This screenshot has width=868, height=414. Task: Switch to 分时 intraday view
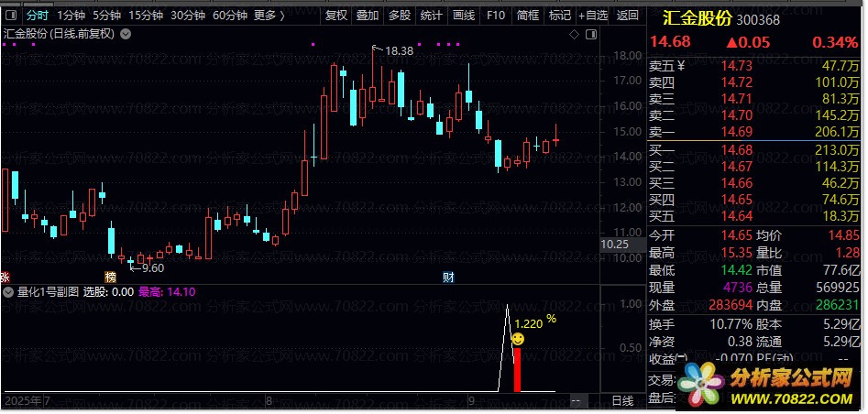click(x=38, y=16)
